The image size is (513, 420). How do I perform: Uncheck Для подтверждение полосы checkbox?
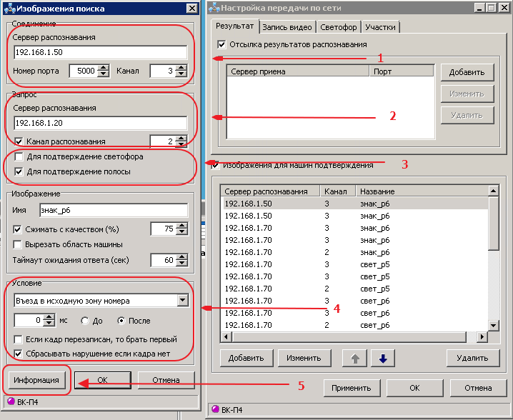click(19, 171)
